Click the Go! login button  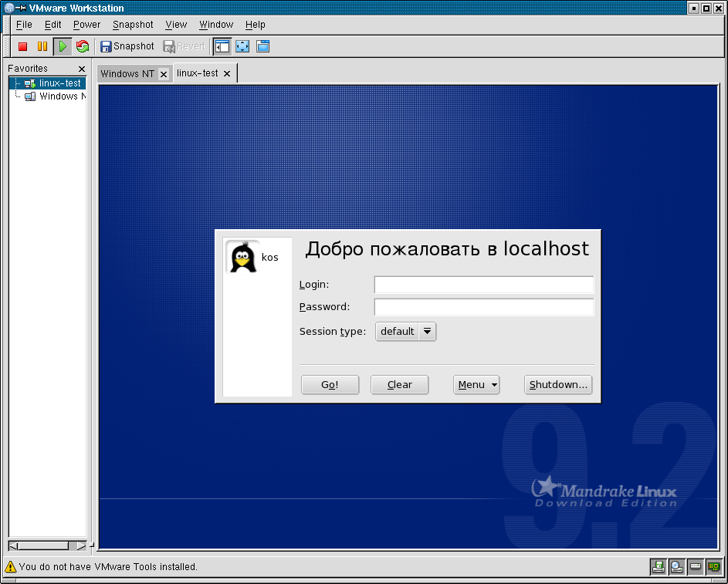(330, 384)
